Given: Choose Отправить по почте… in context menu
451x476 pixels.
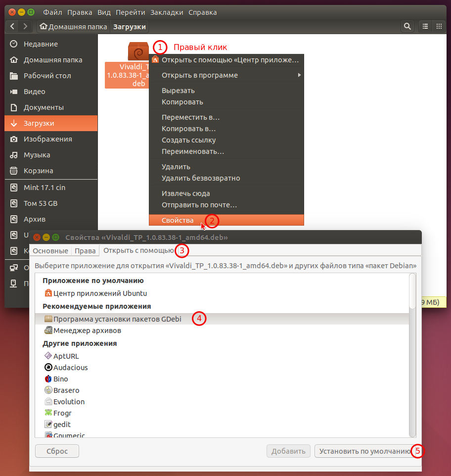Looking at the screenshot, I should coord(226,205).
